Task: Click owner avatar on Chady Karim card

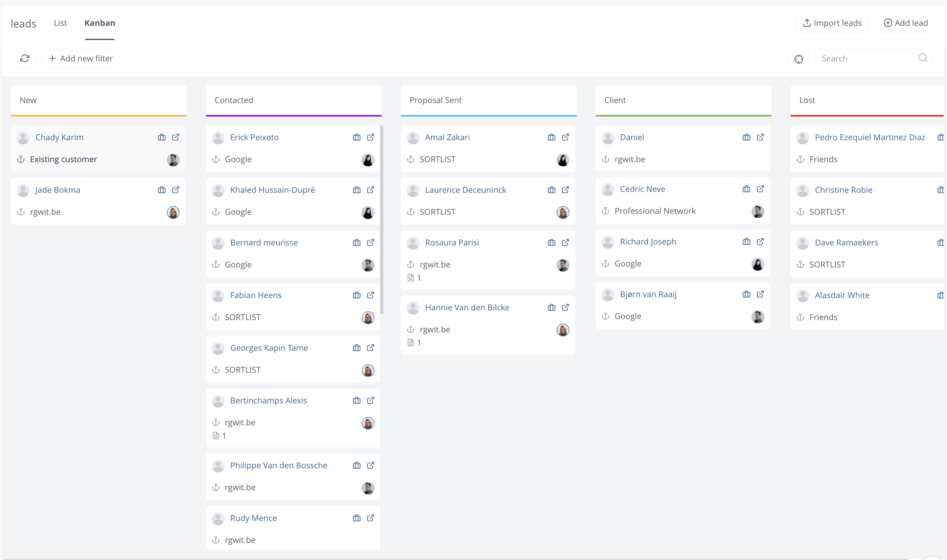Action: [173, 160]
